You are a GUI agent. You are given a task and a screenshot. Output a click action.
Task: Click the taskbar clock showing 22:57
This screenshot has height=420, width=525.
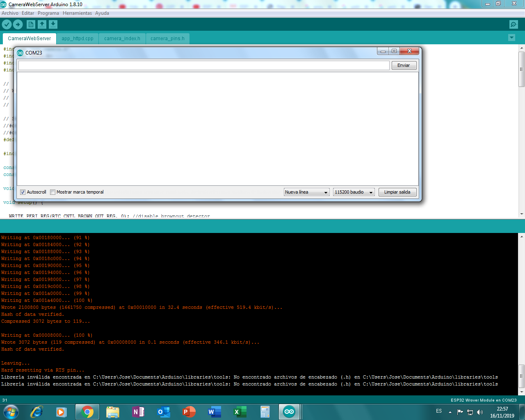coord(502,412)
